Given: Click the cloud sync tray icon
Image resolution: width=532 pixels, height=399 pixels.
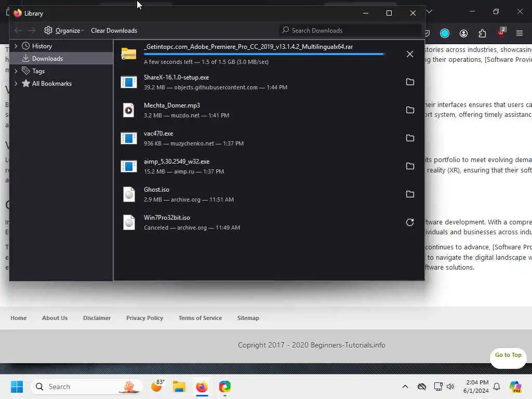Looking at the screenshot, I should coord(422,387).
